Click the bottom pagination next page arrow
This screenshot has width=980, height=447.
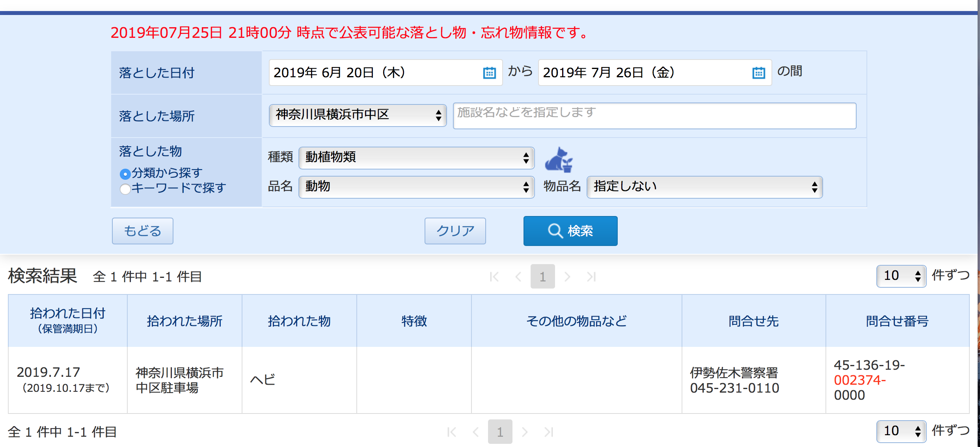525,432
